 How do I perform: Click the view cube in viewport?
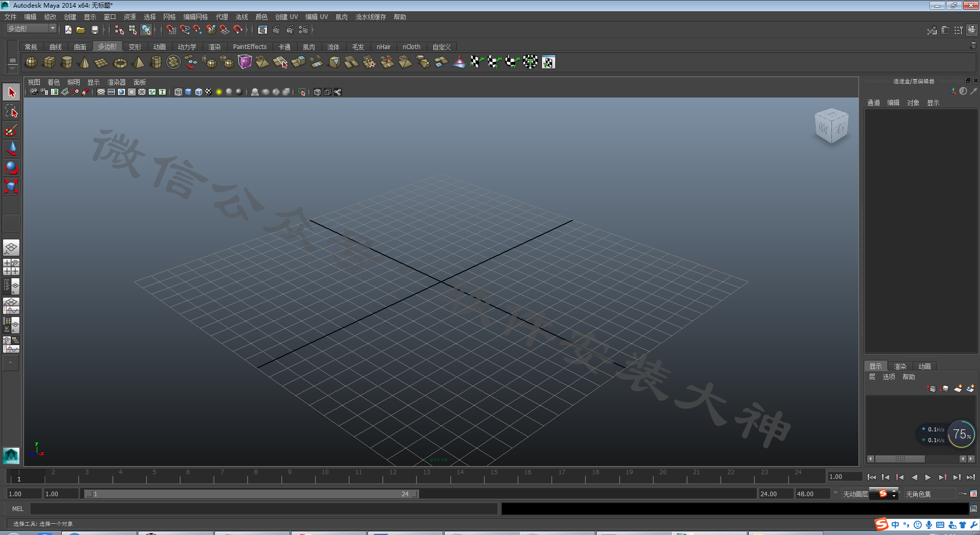(x=831, y=126)
